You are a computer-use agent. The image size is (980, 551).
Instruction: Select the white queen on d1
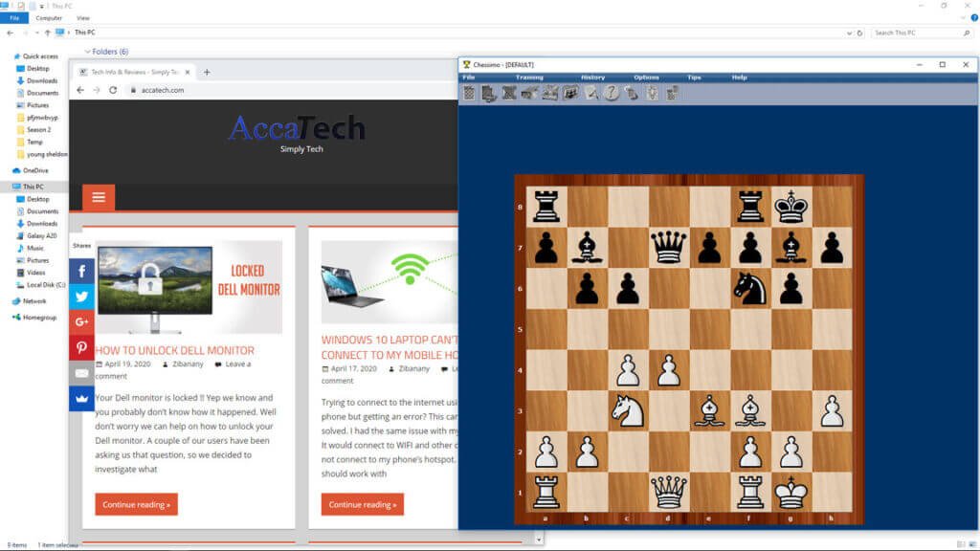pyautogui.click(x=669, y=492)
